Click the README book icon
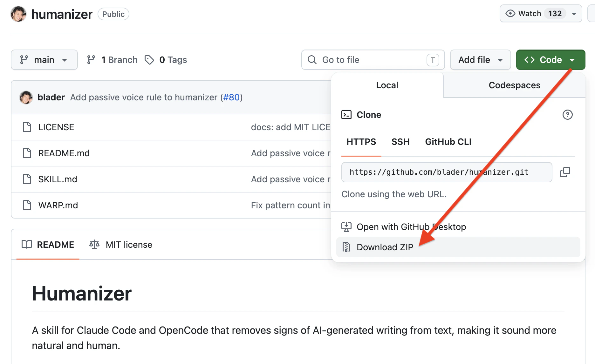The width and height of the screenshot is (595, 364). [27, 244]
